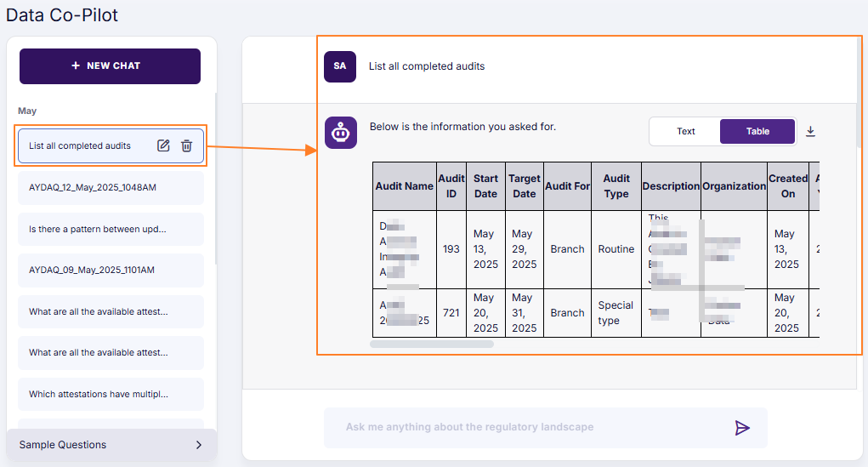Screen dimensions: 868x467
Task: Open 'Which attestations have multipl...' chat
Action: coord(111,394)
